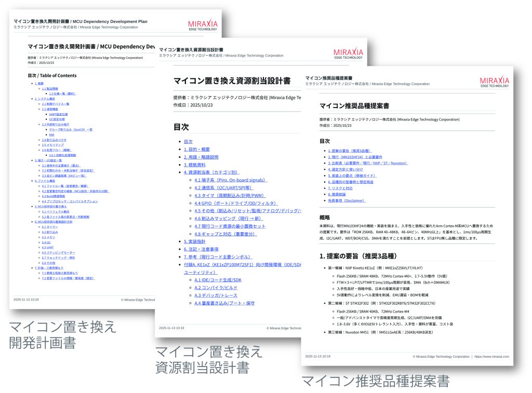
Task: Jump to section 2.5 メモリマップ
Action: (x=52, y=145)
